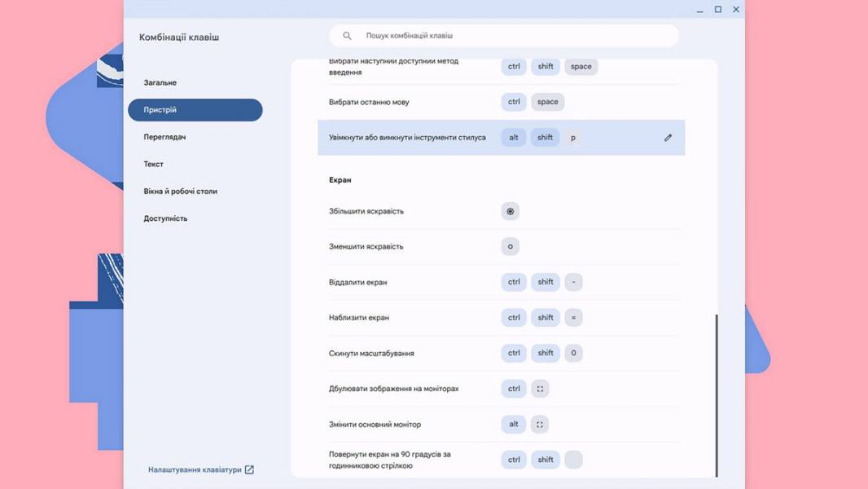Click the alt key chip in Змінити основний монітор row

pos(514,424)
